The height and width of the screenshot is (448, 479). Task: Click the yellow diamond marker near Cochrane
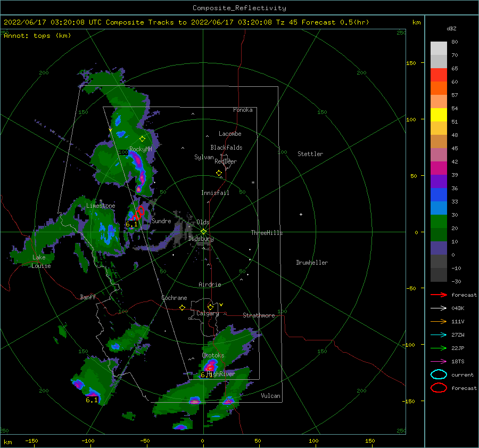[x=183, y=307]
